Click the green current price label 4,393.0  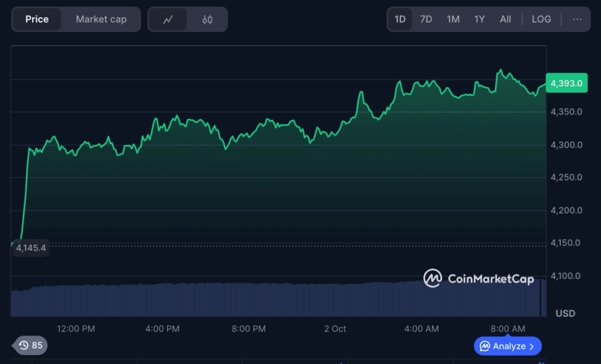pos(567,83)
